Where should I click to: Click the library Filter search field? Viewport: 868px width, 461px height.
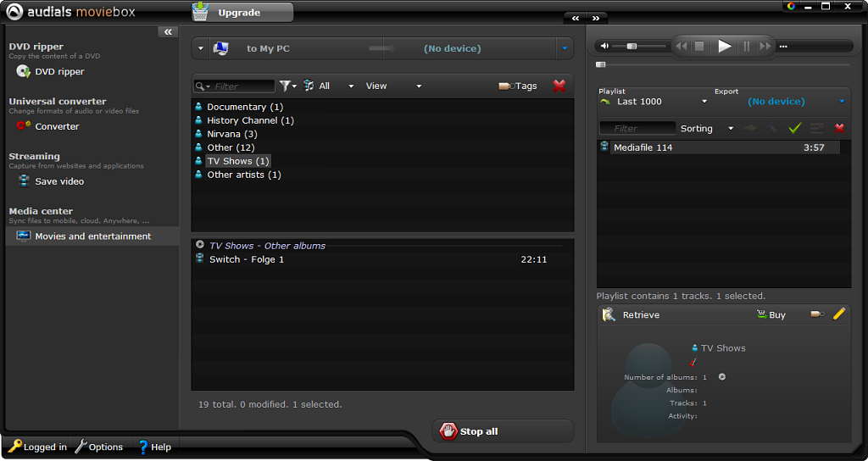[234, 86]
